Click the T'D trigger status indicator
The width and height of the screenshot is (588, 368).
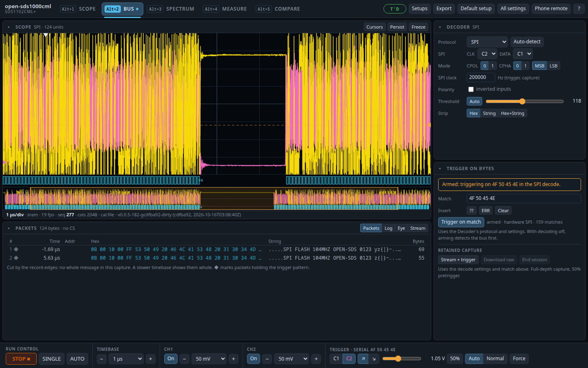[394, 9]
